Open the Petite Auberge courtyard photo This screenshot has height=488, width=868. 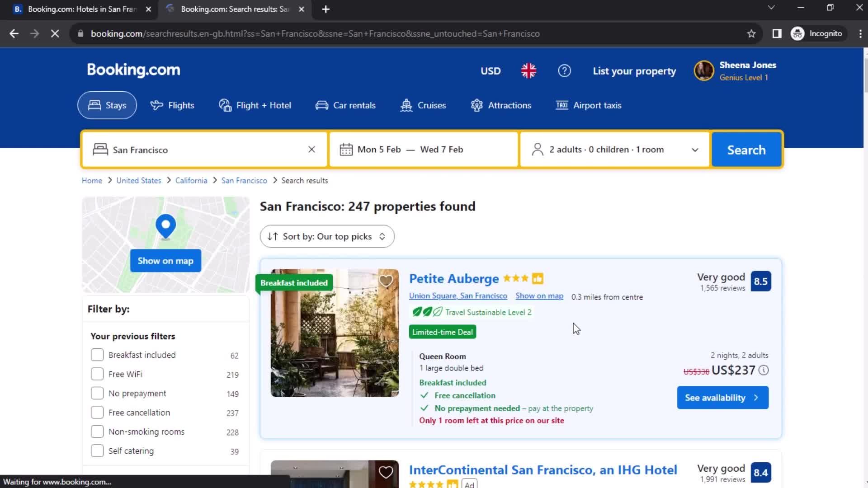click(335, 333)
